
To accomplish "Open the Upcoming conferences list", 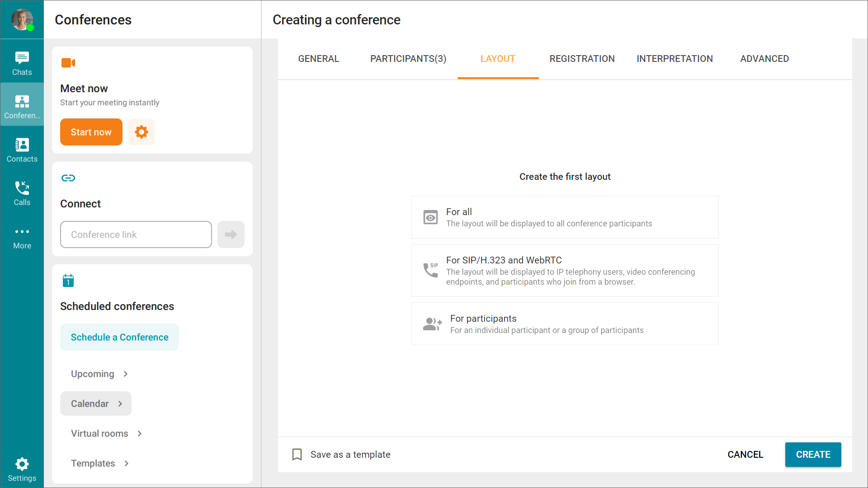I will tap(99, 374).
